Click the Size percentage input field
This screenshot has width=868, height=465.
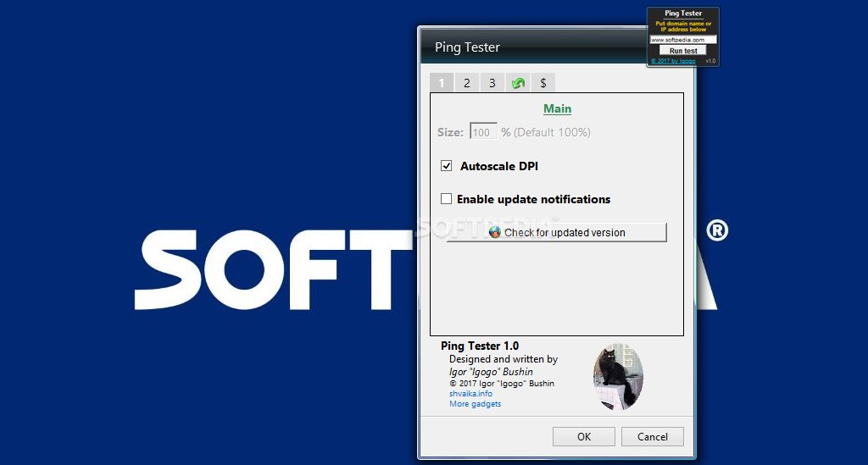[x=483, y=131]
